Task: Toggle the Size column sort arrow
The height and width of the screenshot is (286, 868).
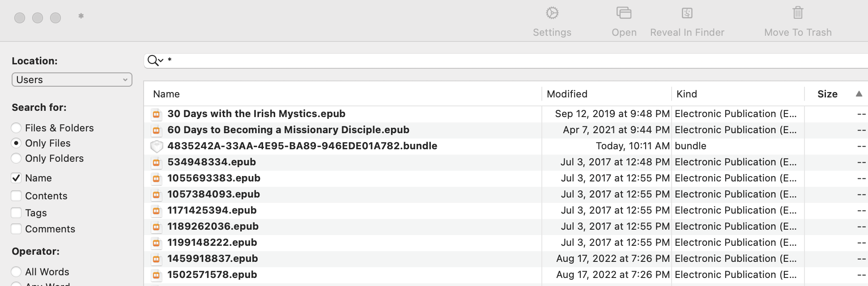Action: (859, 94)
